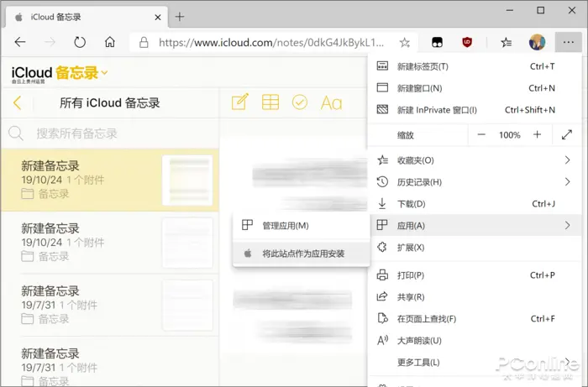Click the 搜索所有备忘录 search field

coord(110,133)
